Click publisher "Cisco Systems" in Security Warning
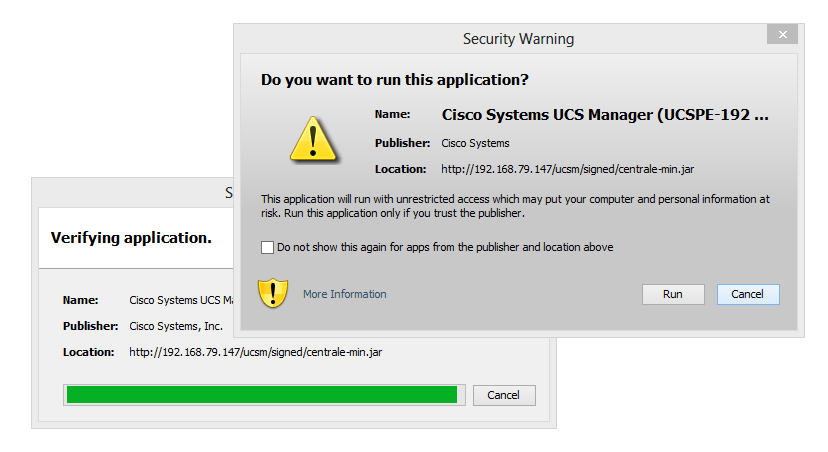 [475, 143]
